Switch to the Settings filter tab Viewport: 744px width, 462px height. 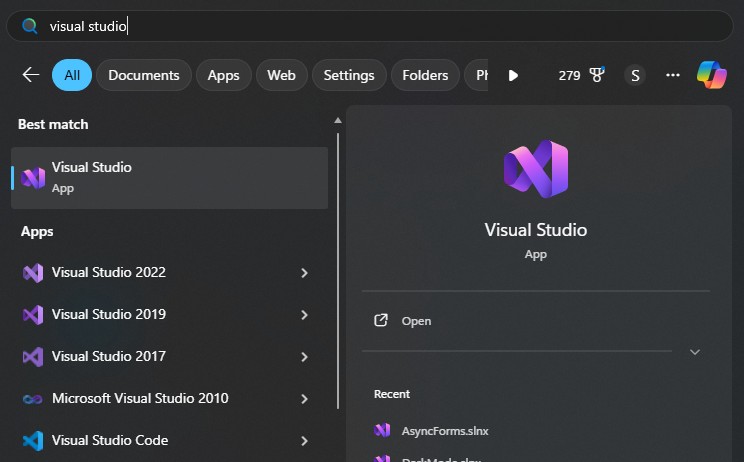[x=349, y=75]
